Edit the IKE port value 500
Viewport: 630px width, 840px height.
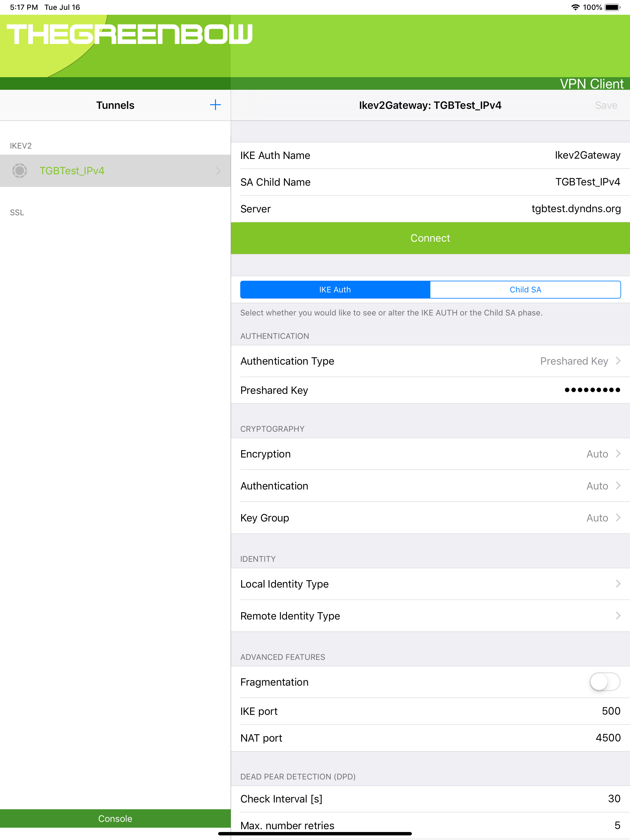(x=611, y=711)
